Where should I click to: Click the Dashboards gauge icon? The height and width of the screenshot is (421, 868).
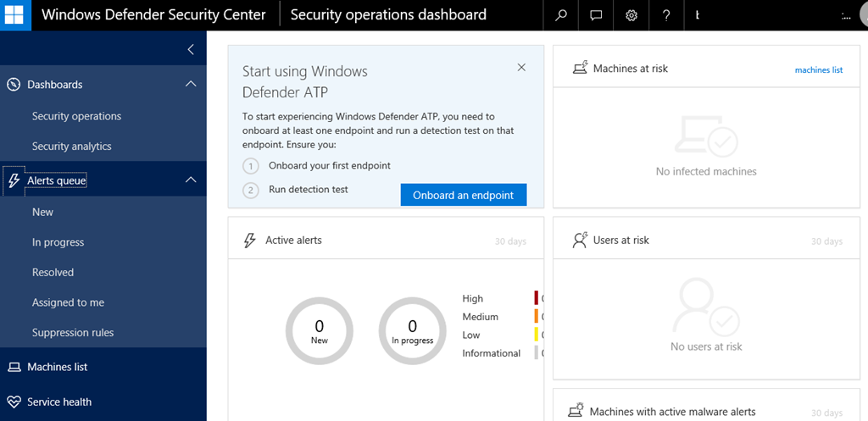pos(14,85)
